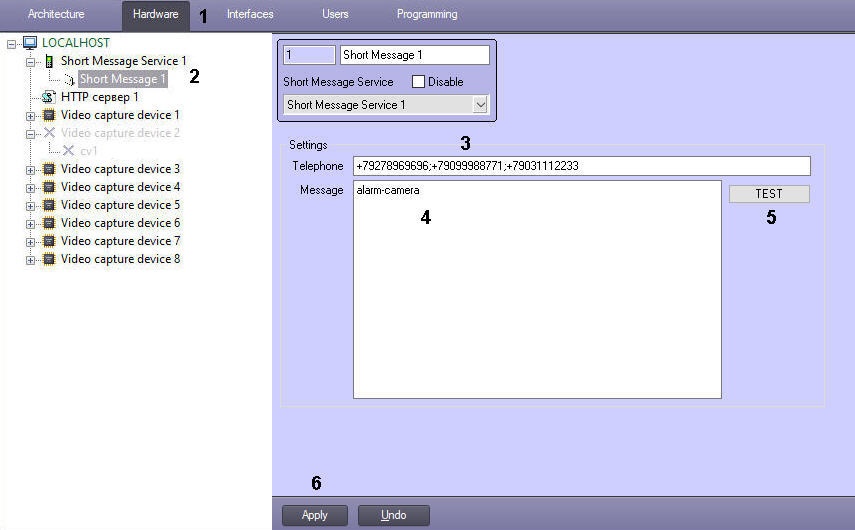Viewport: 855px width, 530px height.
Task: Expand Video capture device 4 node
Action: (x=31, y=188)
